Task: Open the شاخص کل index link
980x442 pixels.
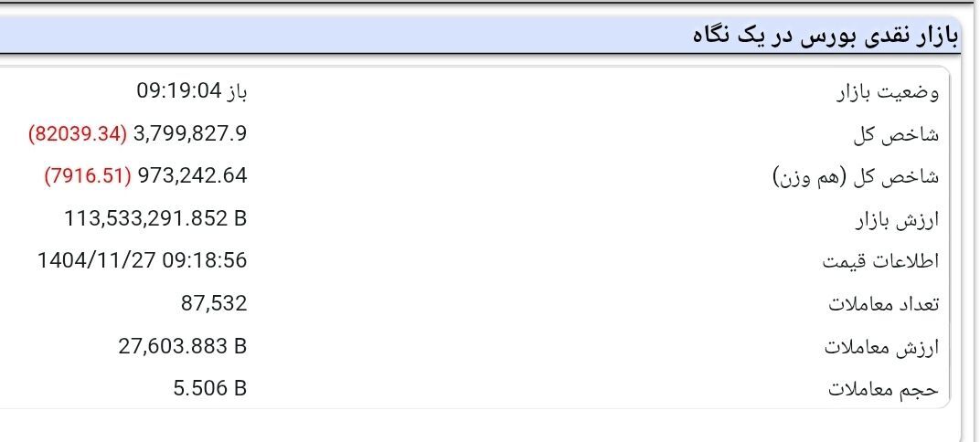Action: click(896, 135)
